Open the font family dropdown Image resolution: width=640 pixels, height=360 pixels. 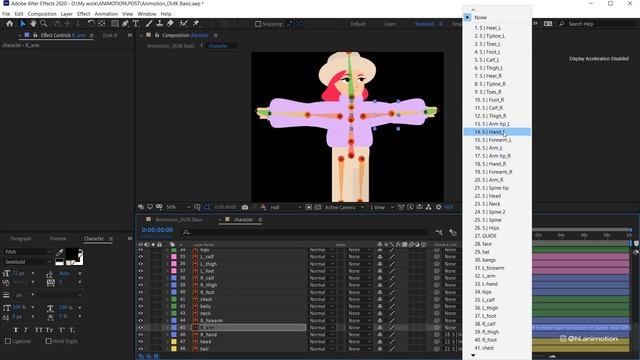pos(28,252)
